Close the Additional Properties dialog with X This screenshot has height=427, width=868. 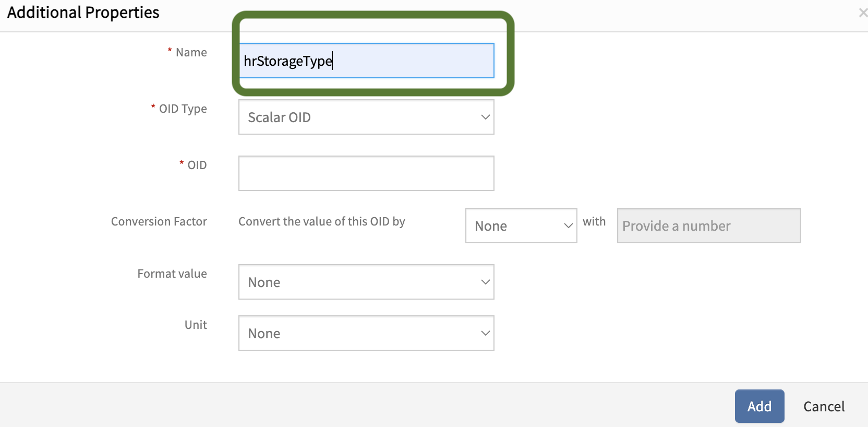(863, 13)
